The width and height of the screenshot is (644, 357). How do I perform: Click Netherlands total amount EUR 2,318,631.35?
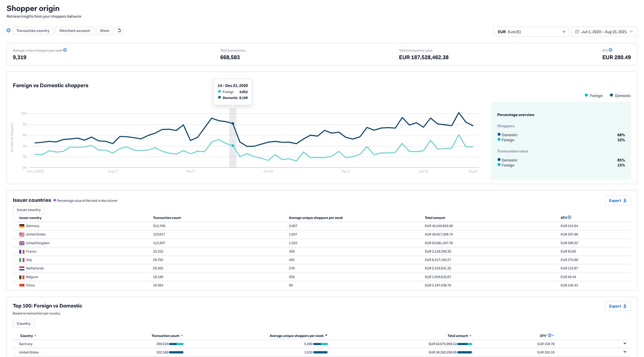point(438,268)
